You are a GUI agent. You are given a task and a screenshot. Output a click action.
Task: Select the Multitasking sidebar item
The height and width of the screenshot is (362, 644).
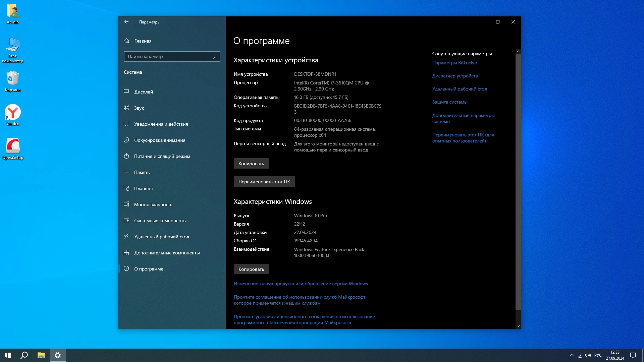click(x=153, y=204)
